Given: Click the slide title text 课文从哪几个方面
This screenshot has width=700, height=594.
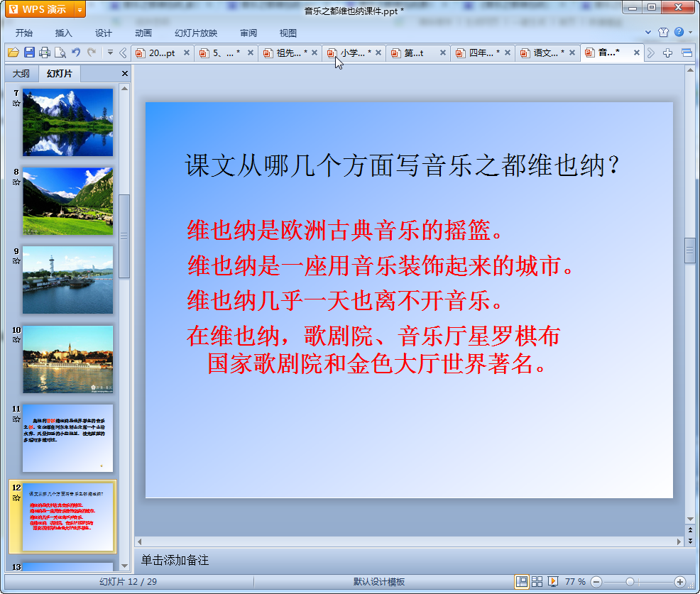Looking at the screenshot, I should coord(402,165).
